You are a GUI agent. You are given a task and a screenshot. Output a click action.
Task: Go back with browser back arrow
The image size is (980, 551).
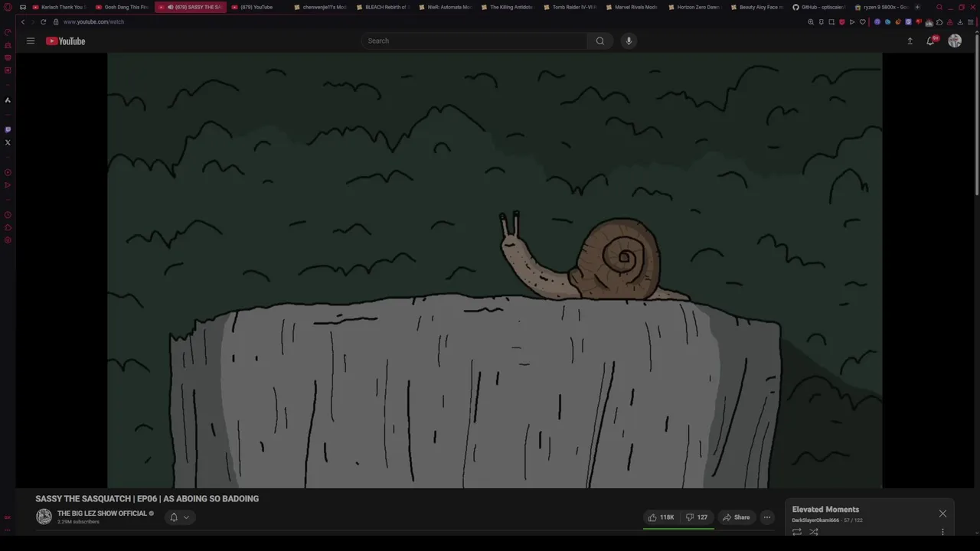[23, 21]
